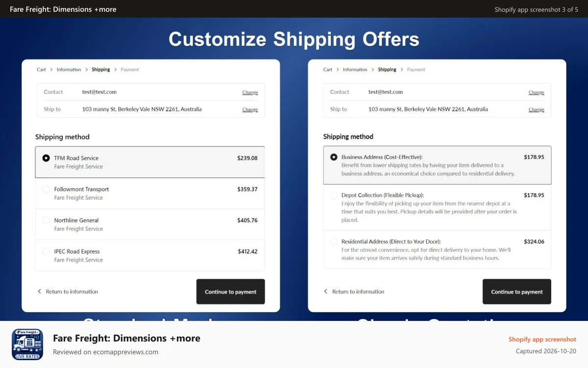Image resolution: width=588 pixels, height=368 pixels.
Task: Change Ship to address in right panel
Action: click(536, 109)
